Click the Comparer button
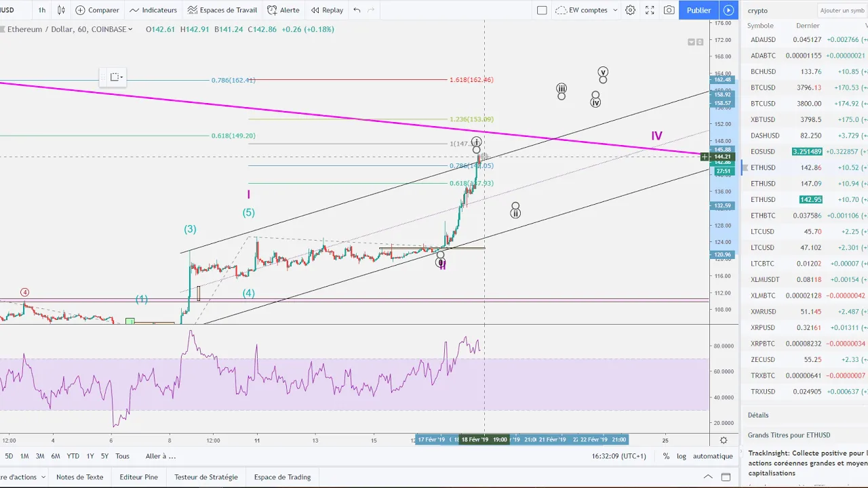 97,10
